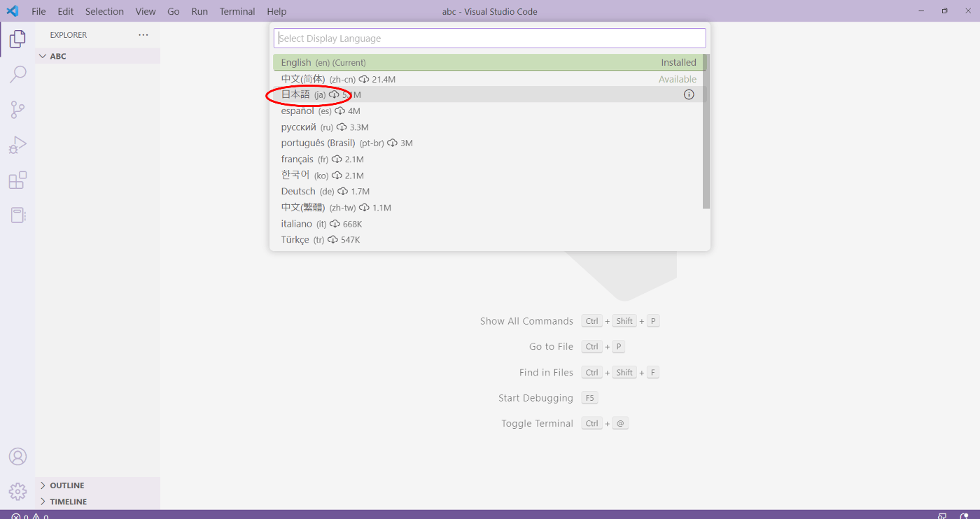Collapse the ABC folder section
Viewport: 980px width, 519px height.
[98, 56]
